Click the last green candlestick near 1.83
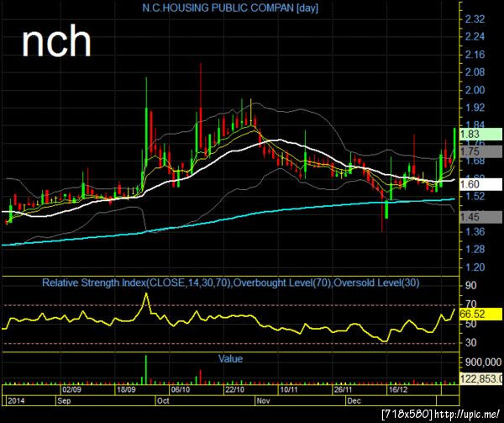504x423 pixels. coord(454,144)
